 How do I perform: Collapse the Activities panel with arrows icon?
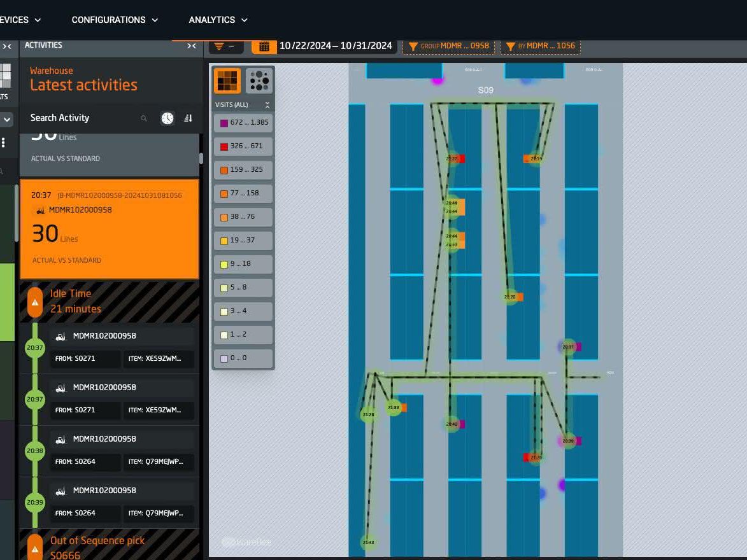(192, 46)
